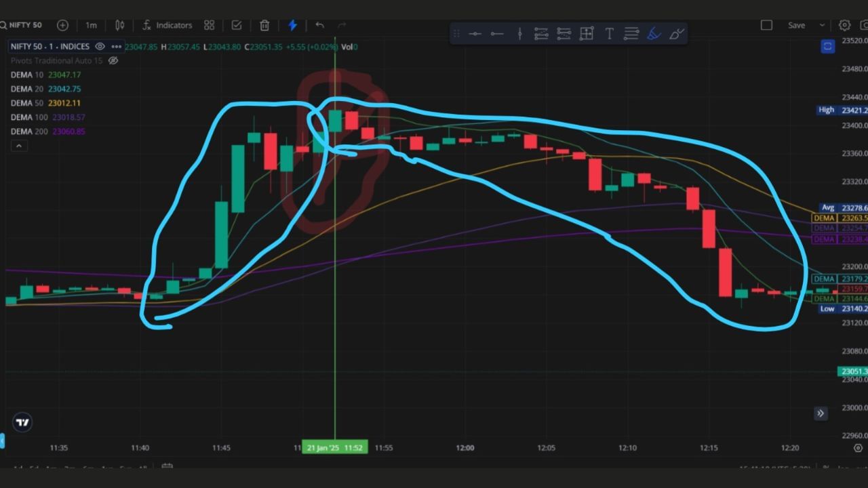
Task: Collapse the indicator legend with chevron
Action: (18, 146)
